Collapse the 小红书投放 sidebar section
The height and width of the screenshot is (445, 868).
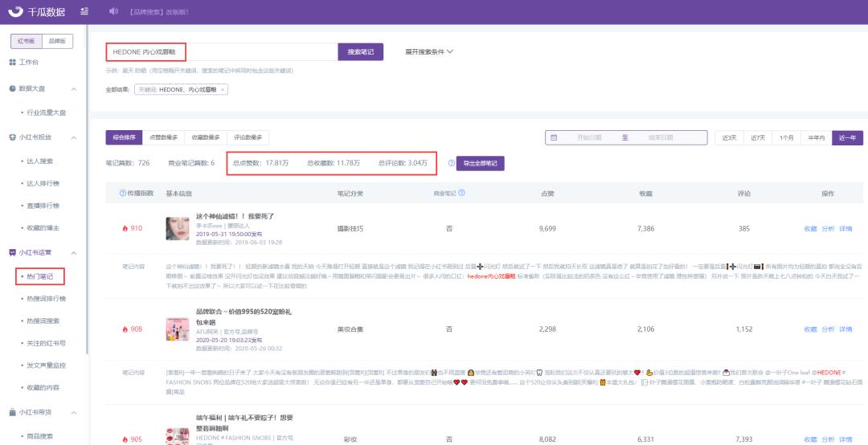coord(74,137)
